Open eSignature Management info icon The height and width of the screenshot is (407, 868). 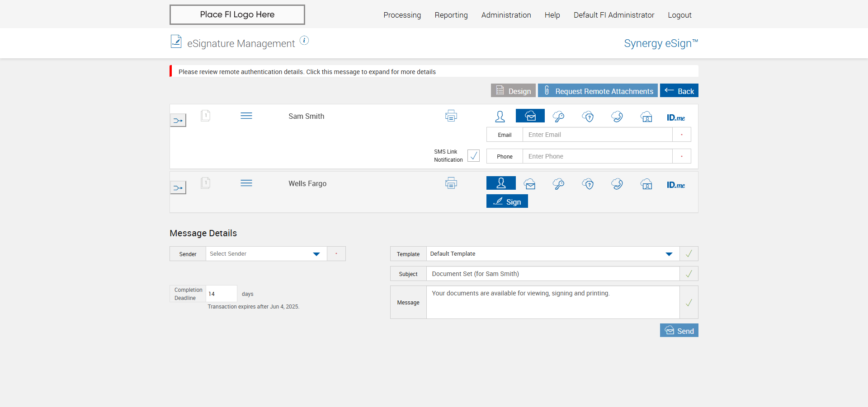[304, 41]
